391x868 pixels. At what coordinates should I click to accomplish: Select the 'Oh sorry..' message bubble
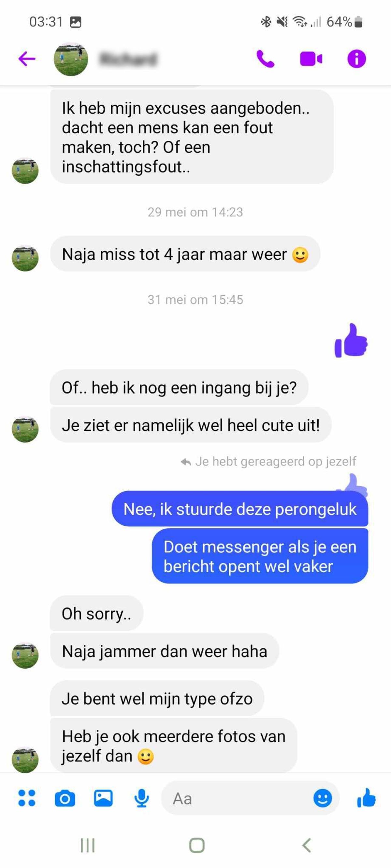click(96, 614)
